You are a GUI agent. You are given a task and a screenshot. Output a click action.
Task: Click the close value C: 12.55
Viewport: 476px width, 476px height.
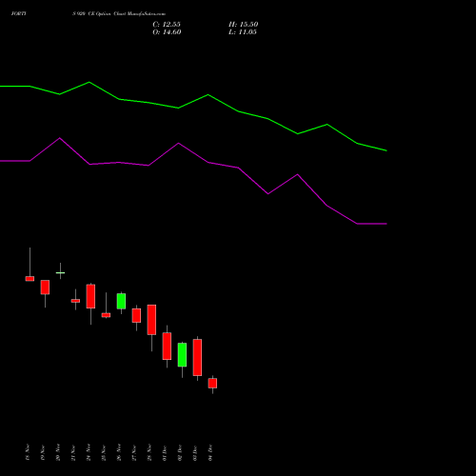point(167,25)
